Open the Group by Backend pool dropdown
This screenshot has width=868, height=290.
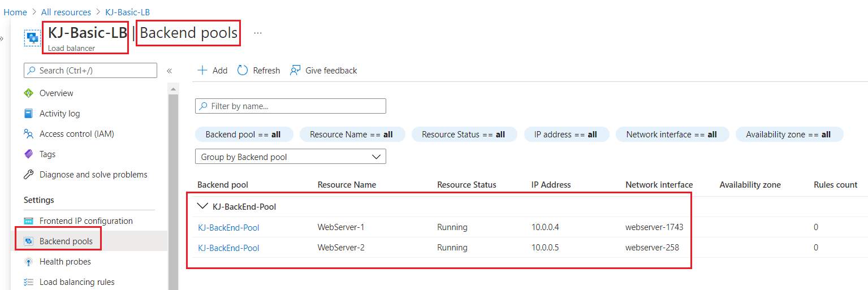pos(290,157)
